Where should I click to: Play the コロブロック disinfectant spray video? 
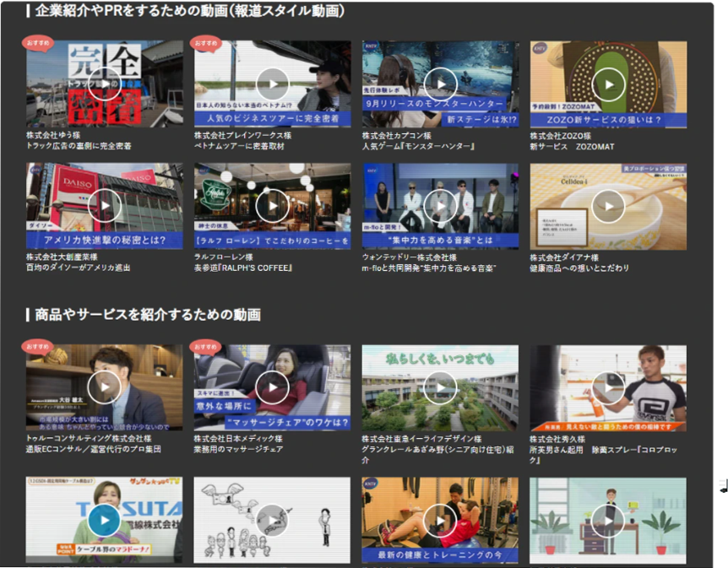coord(608,387)
